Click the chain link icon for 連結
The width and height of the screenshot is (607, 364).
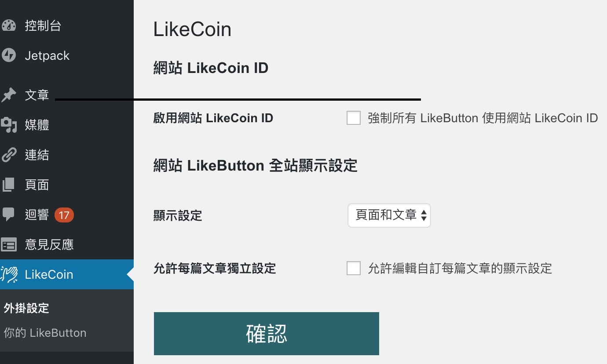tap(9, 155)
